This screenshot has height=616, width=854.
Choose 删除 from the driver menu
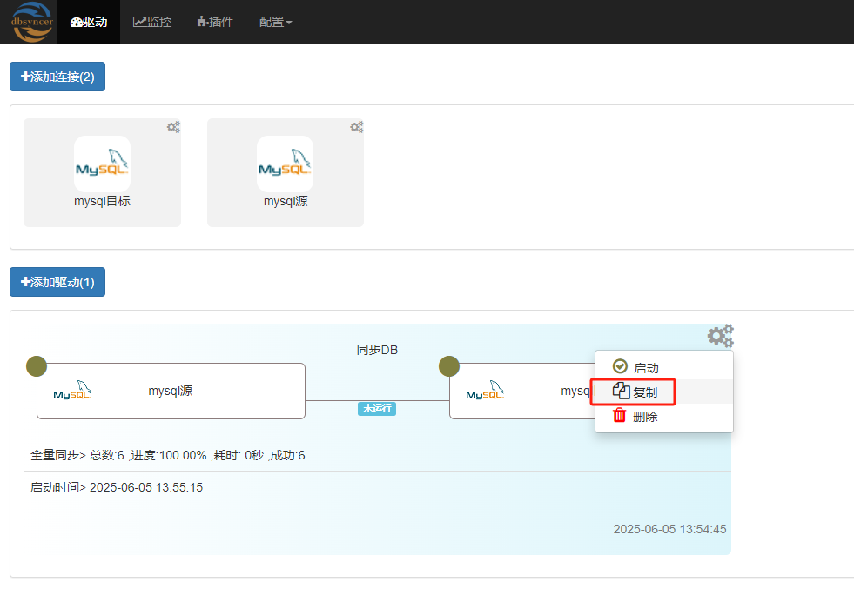click(x=664, y=416)
